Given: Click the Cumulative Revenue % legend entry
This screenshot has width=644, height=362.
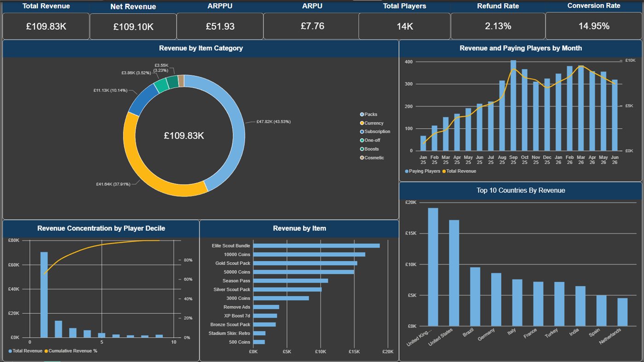Looking at the screenshot, I should click(x=71, y=351).
